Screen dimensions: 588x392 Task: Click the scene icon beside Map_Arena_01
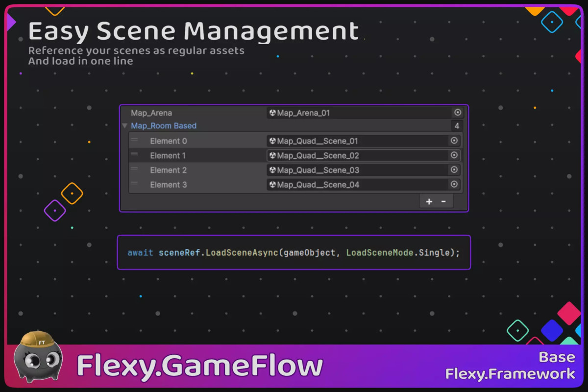[x=272, y=113]
